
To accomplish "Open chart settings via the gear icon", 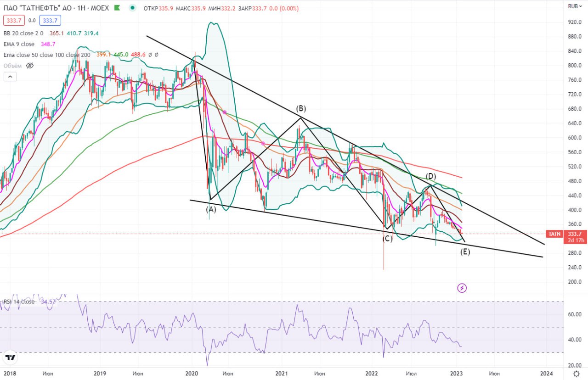I will 577,373.
